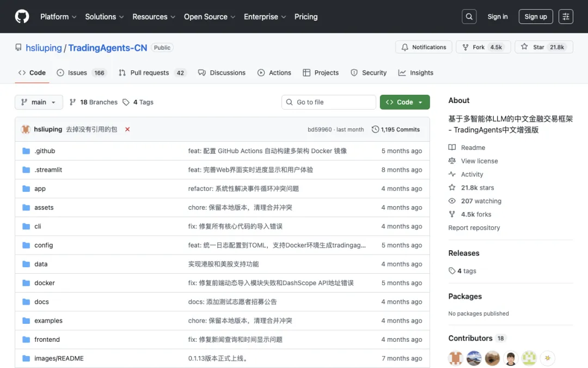This screenshot has width=588, height=368.
Task: Click the docs folder icon
Action: click(x=26, y=301)
